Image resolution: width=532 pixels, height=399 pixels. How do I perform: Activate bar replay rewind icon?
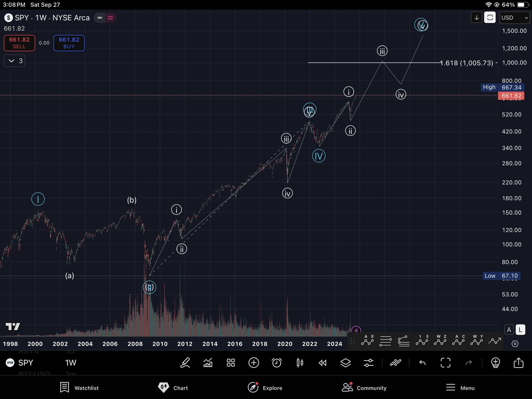pos(322,363)
